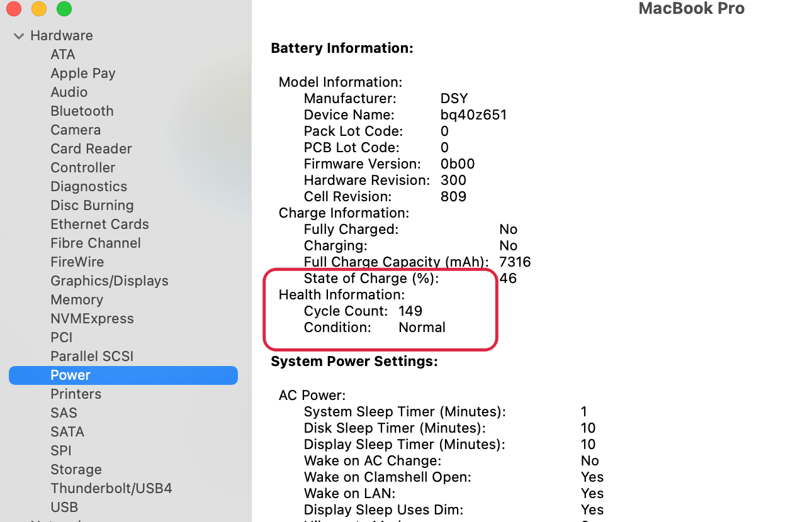Open SATA hardware entry
Image resolution: width=812 pixels, height=522 pixels.
point(67,431)
